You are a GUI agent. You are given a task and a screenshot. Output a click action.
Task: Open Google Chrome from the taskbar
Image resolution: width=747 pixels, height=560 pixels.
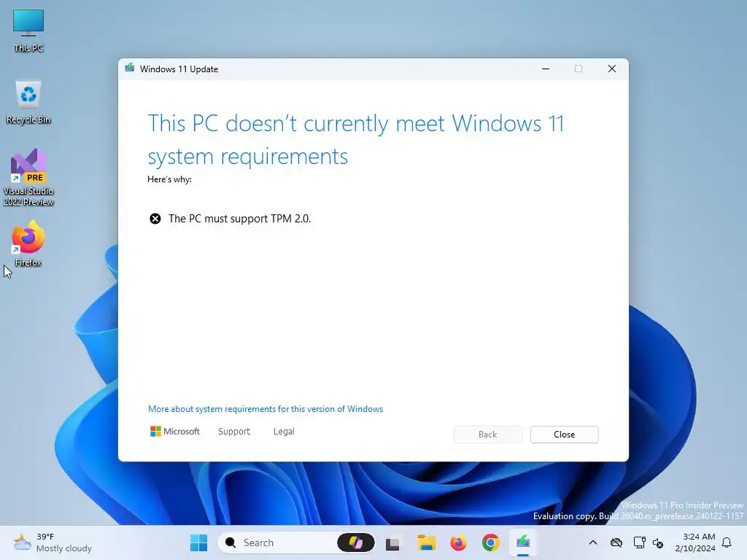click(491, 542)
